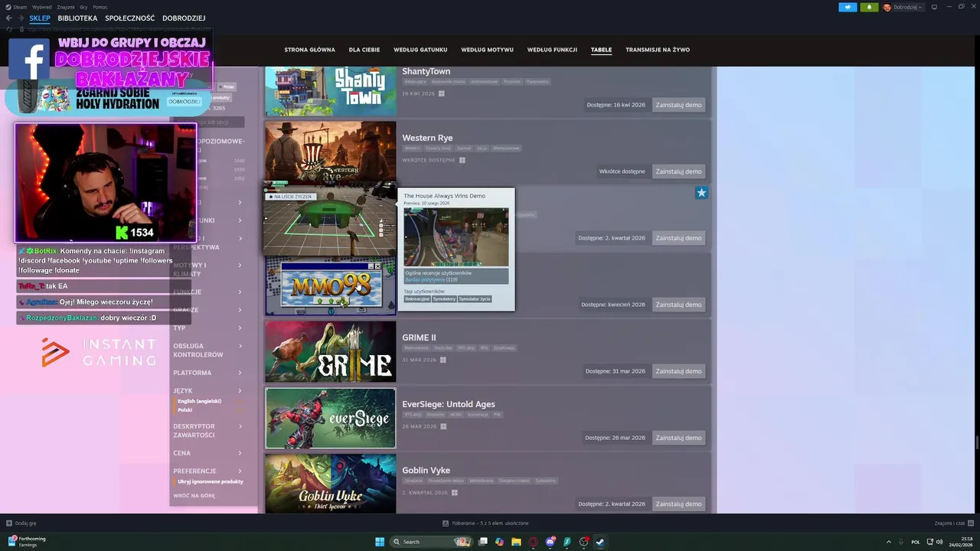Open the EverSiege: Untold Ages title link
The width and height of the screenshot is (980, 551).
pos(449,404)
